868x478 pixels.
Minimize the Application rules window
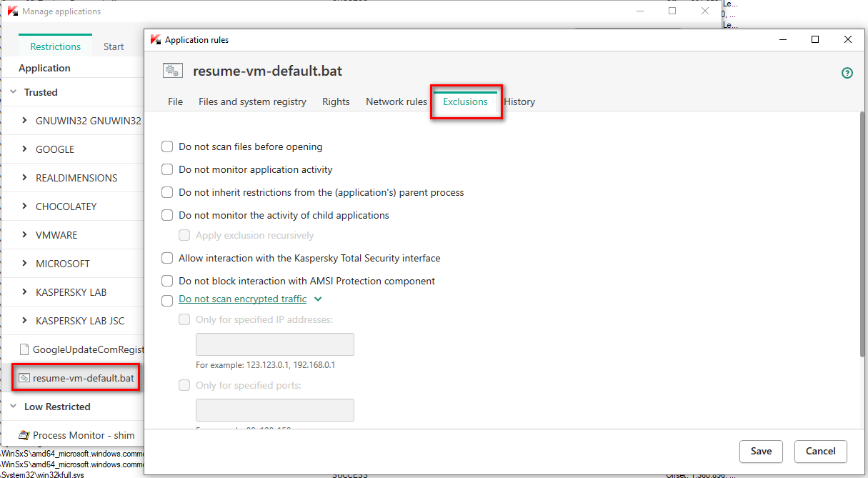point(782,40)
